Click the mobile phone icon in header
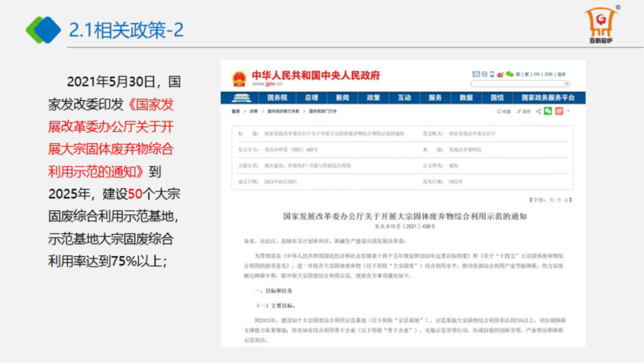This screenshot has height=363, width=644. [493, 74]
